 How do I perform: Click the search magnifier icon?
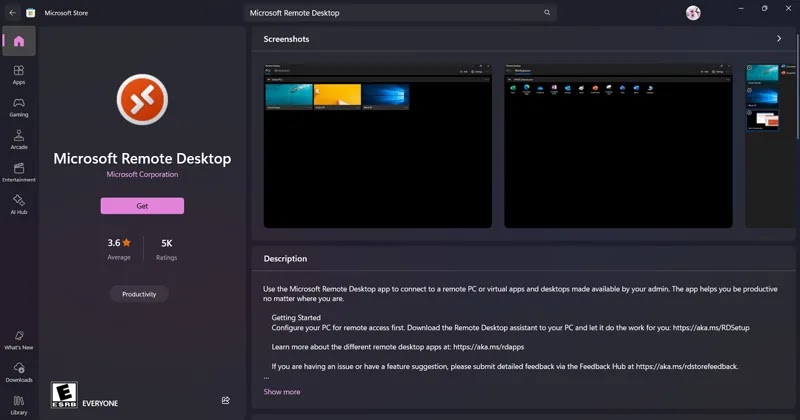547,13
